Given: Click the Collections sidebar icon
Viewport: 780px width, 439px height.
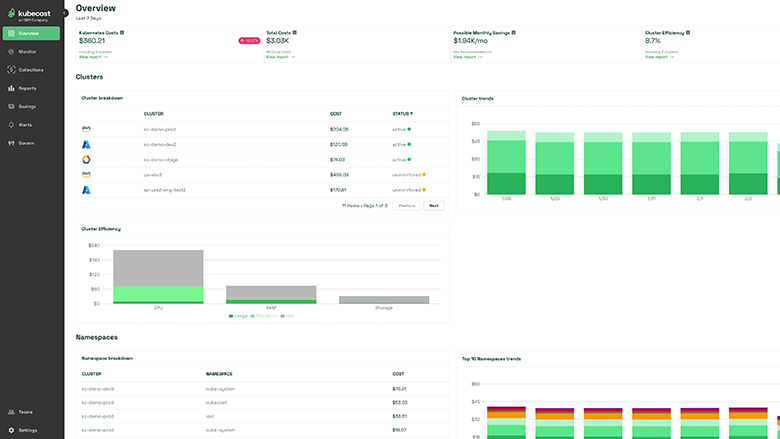Looking at the screenshot, I should 11,70.
